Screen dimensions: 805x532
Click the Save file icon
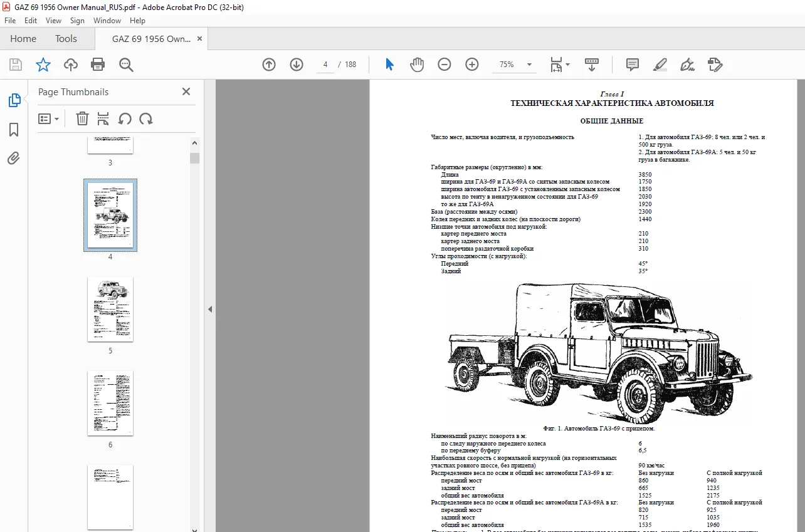(x=16, y=65)
